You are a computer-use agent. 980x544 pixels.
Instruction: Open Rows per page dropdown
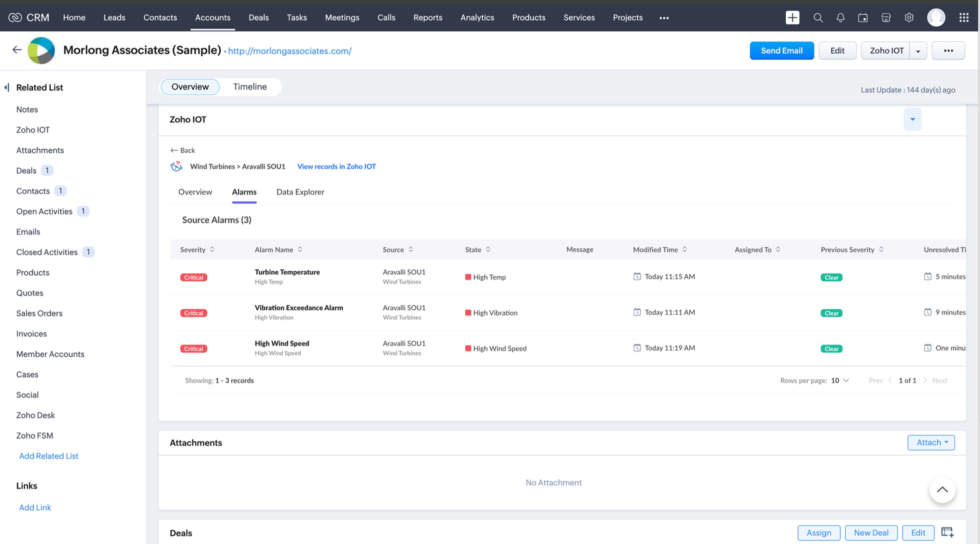pos(840,380)
